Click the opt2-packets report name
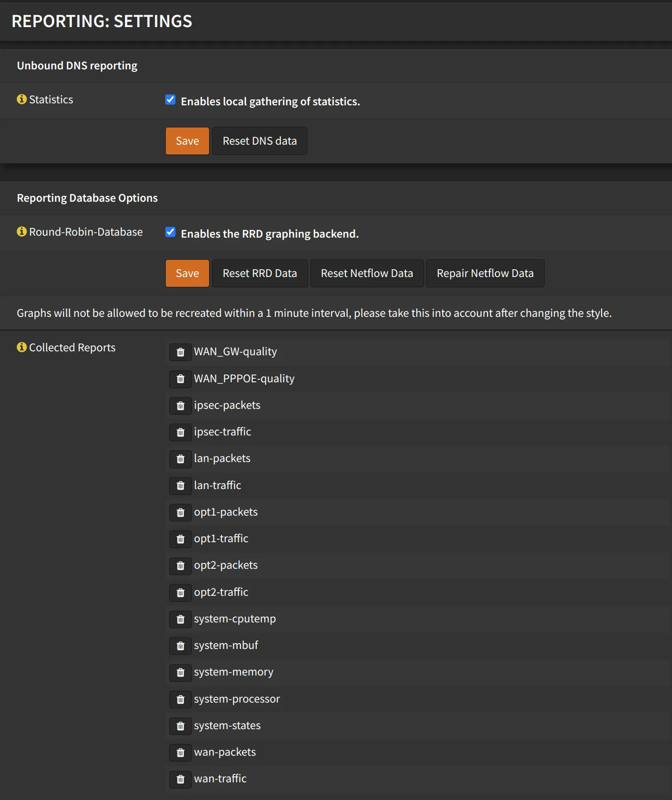This screenshot has height=800, width=672. tap(226, 565)
